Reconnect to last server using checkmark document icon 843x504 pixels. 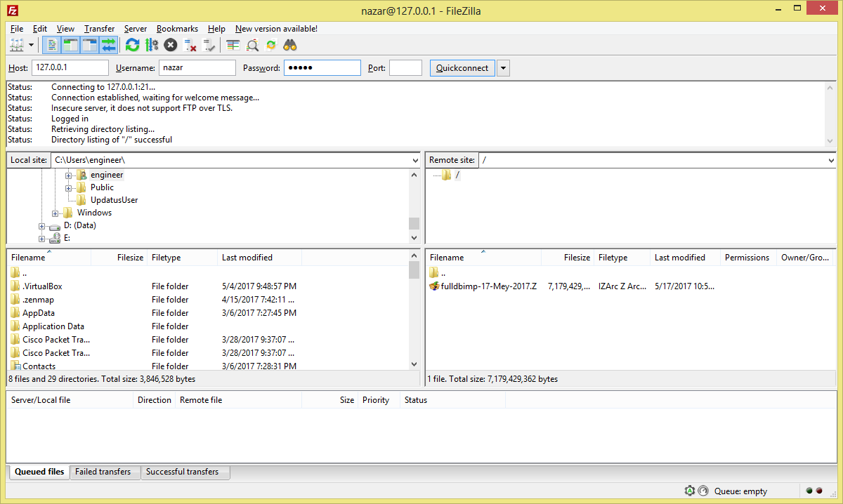tap(209, 45)
